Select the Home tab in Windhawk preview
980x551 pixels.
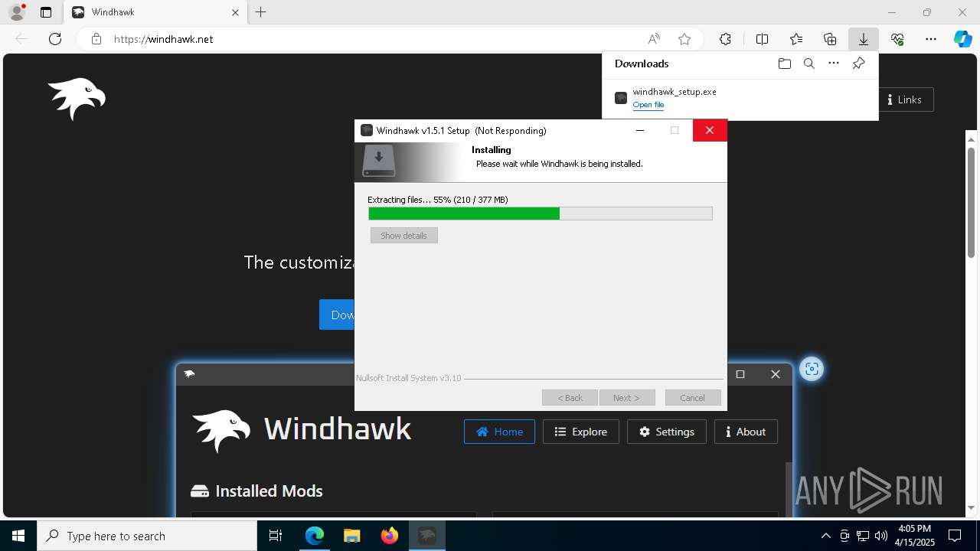(499, 432)
